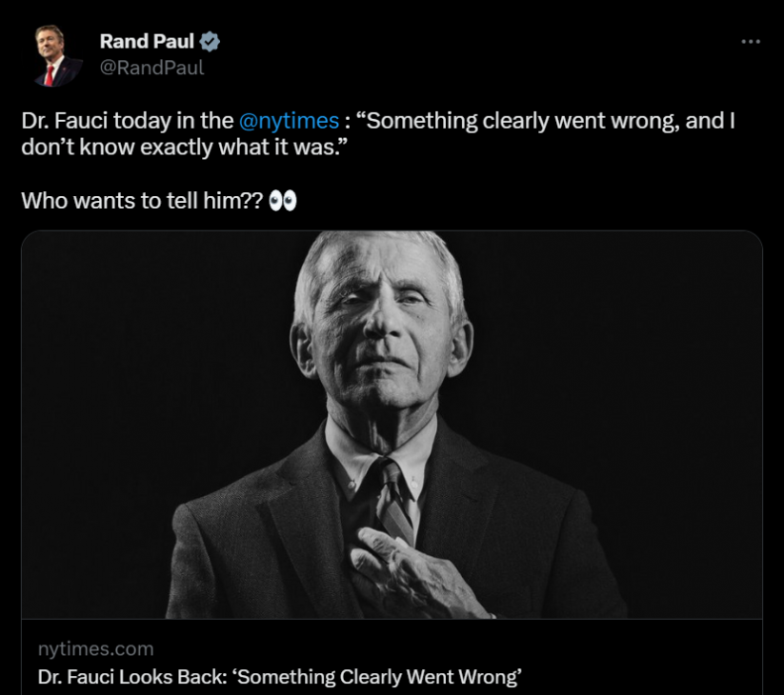Click the "Who wants to tell him??" line
784x695 pixels.
tap(141, 202)
